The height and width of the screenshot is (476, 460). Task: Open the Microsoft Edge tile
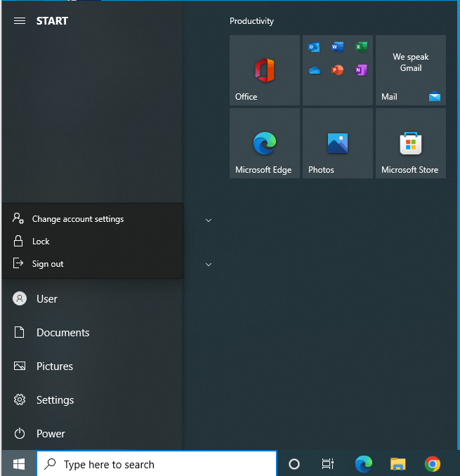point(265,143)
